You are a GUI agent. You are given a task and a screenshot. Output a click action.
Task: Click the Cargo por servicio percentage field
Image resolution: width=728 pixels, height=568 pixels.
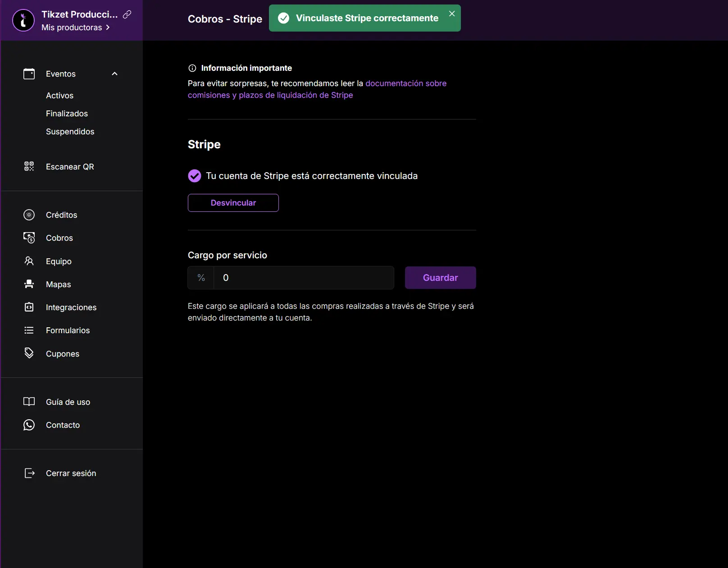tap(303, 278)
